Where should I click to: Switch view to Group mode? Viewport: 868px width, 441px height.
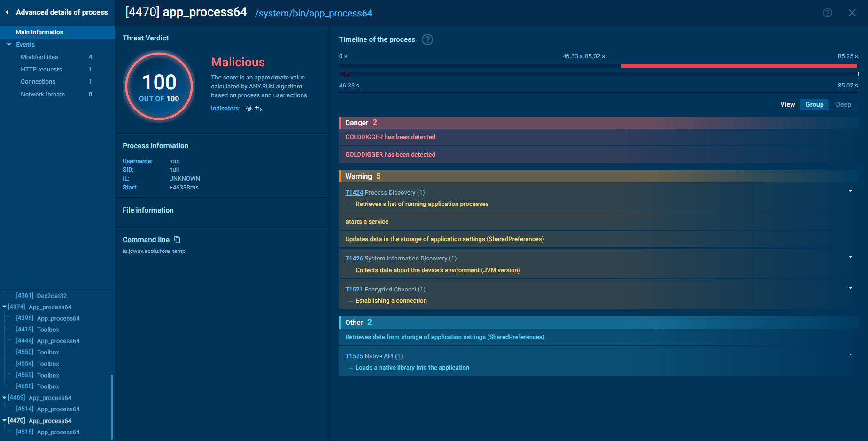click(x=814, y=104)
